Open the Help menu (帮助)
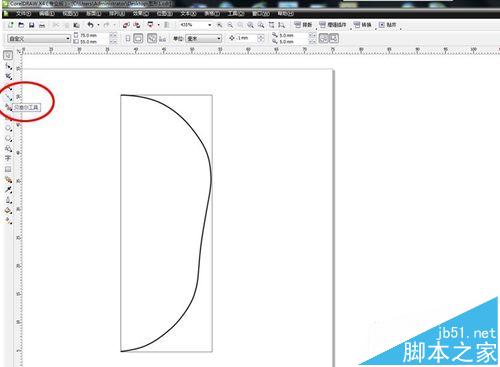The width and height of the screenshot is (500, 367). [x=285, y=14]
